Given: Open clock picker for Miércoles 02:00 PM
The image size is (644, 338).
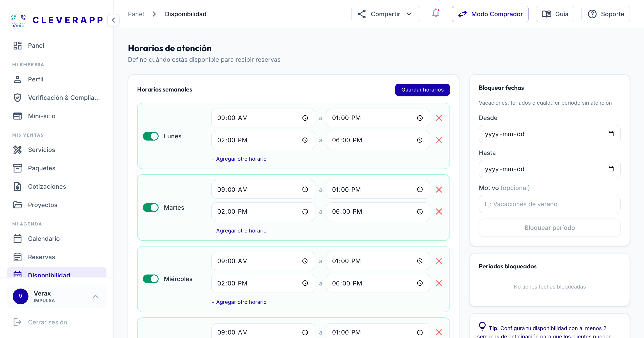Looking at the screenshot, I should [305, 283].
